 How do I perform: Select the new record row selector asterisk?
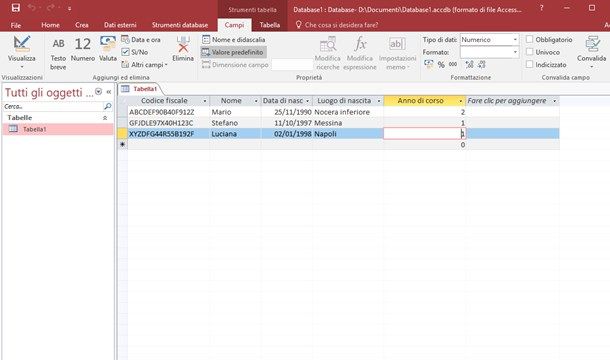(123, 145)
